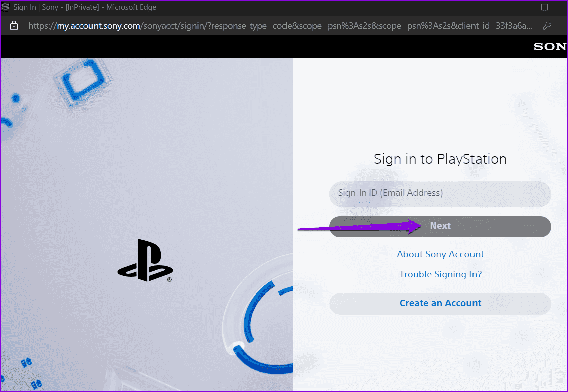Click the Next button

(440, 226)
